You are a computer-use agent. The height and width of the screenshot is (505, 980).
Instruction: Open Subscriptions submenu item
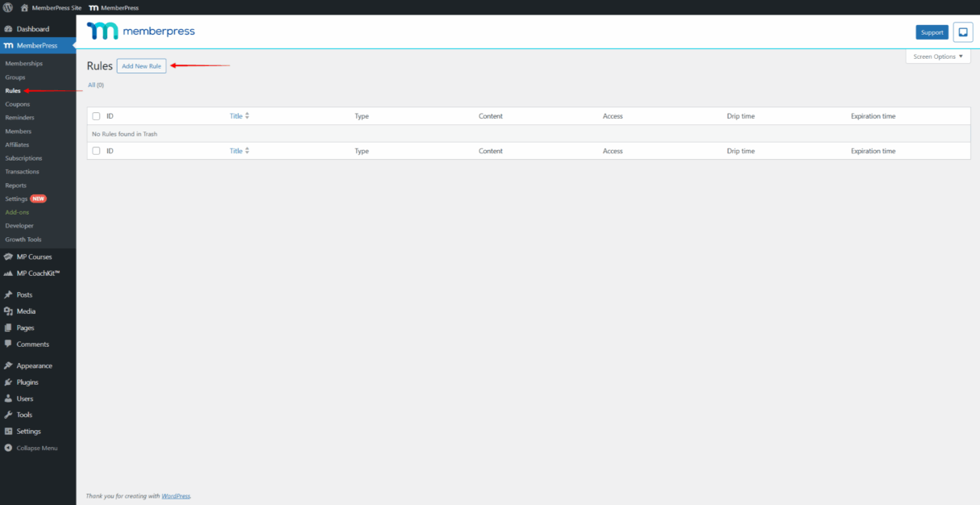click(23, 158)
